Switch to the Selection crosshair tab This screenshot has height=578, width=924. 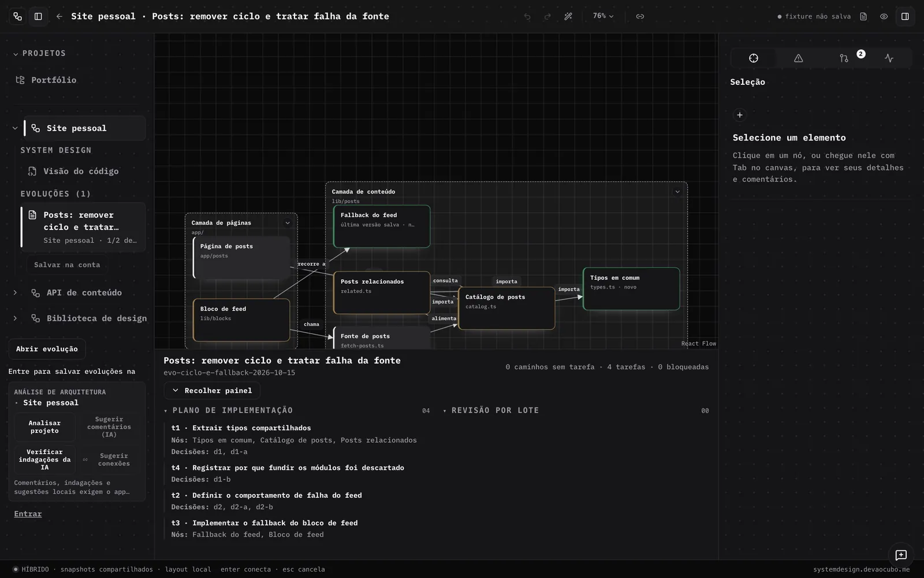(754, 58)
